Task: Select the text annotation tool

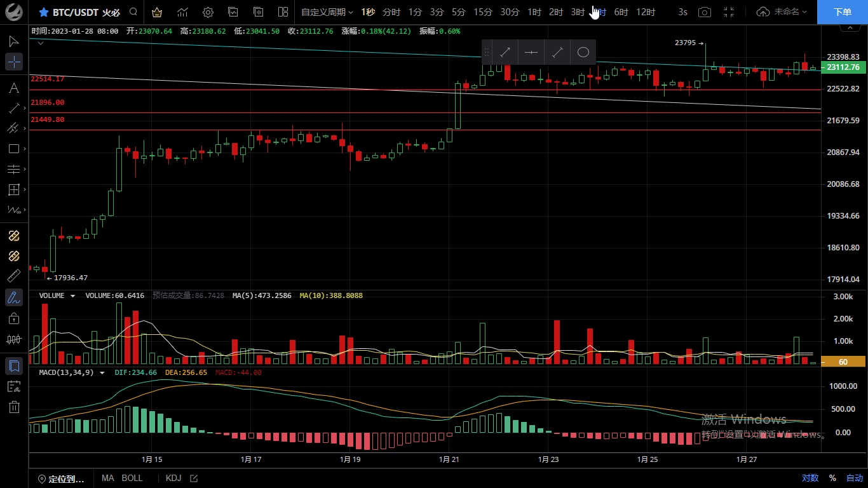Action: click(x=14, y=88)
